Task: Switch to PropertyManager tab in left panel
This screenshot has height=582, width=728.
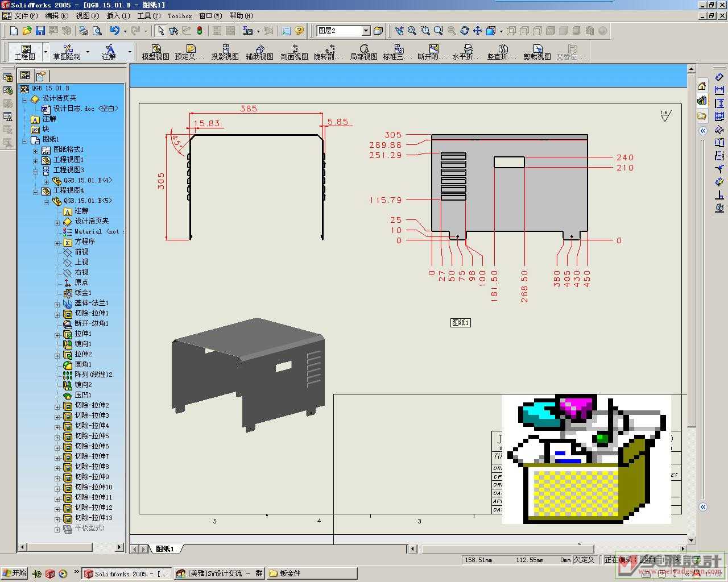Action: (41, 76)
